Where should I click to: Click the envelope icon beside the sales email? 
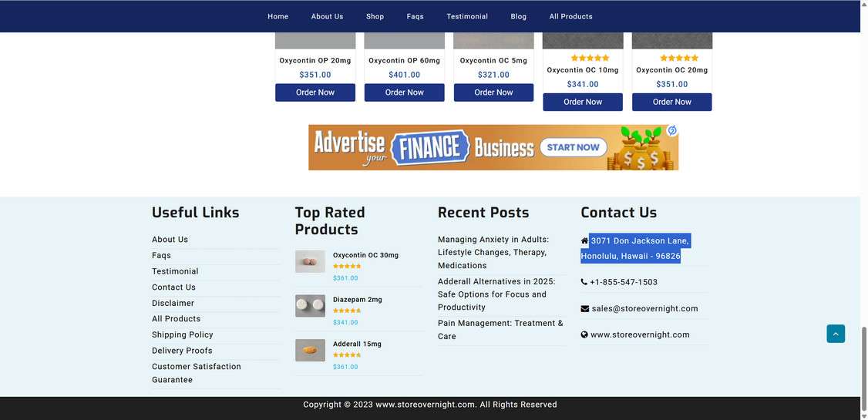(x=584, y=309)
